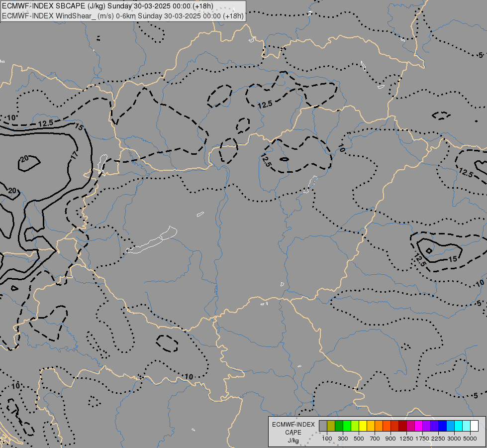
Task: Select the pure yellow legend swatch
Action: point(363,426)
